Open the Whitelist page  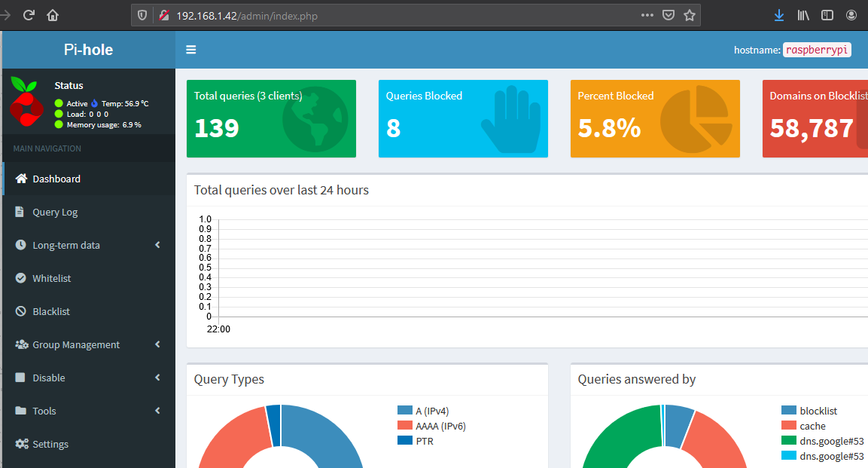(51, 278)
